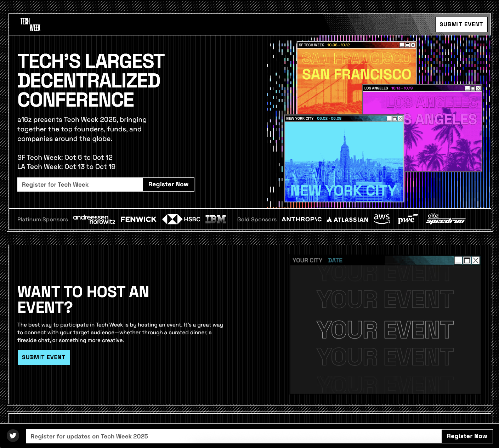
Task: Click the HSBC sponsor logo
Action: pos(181,219)
